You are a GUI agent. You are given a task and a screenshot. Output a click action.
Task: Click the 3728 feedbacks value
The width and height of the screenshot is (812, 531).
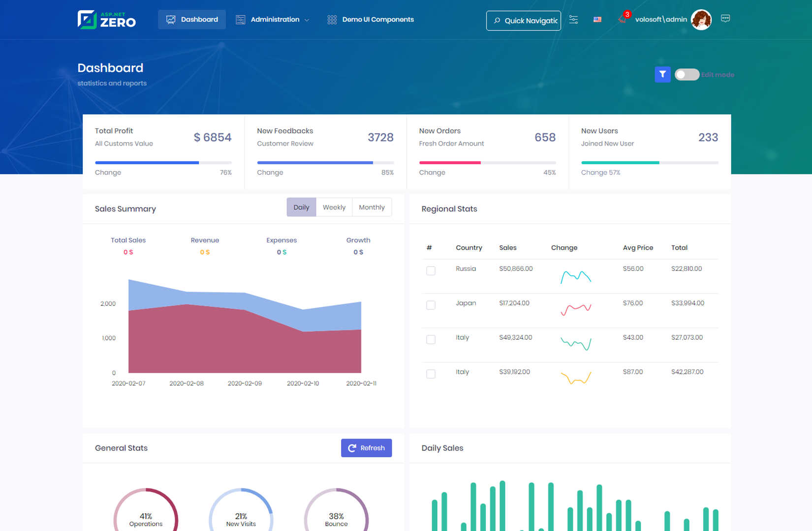point(380,137)
